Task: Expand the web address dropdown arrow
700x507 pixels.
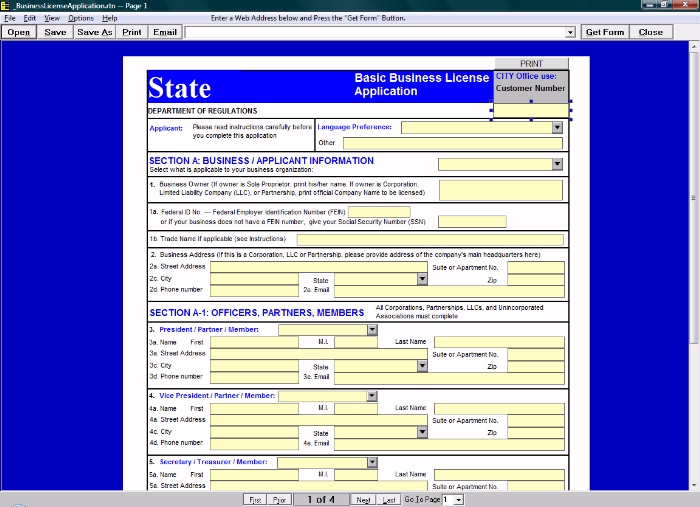Action: coord(570,33)
